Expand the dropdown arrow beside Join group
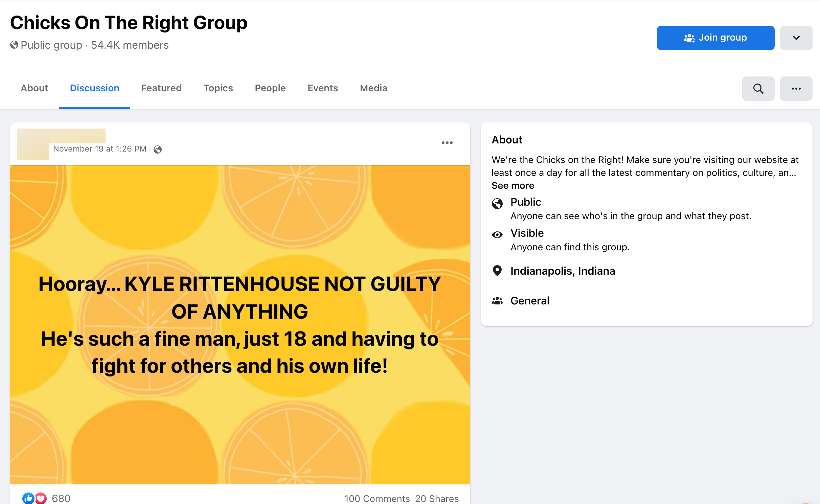 click(796, 38)
